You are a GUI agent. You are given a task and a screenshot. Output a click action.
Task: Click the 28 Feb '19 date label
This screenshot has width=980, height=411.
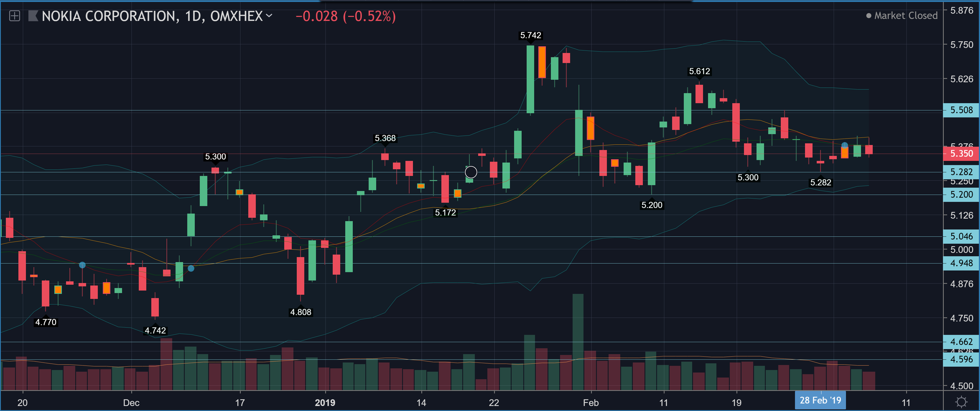(820, 400)
